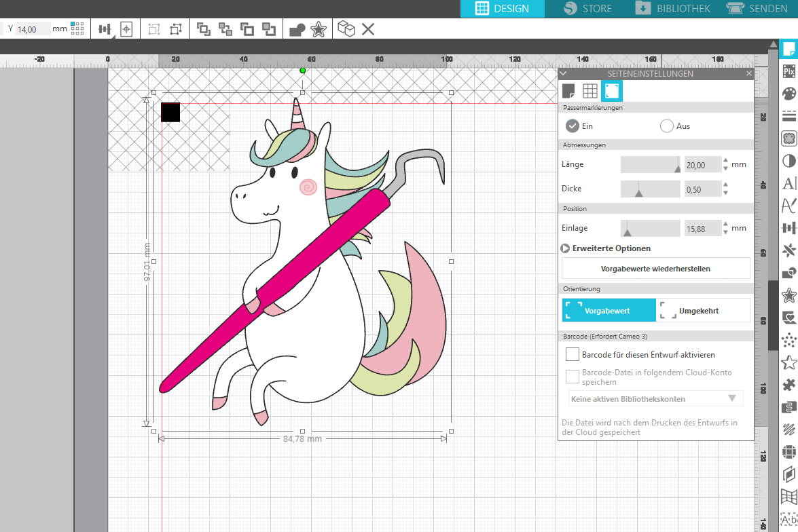Turn registration marks on with 'Ein'
This screenshot has width=798, height=532.
click(573, 126)
